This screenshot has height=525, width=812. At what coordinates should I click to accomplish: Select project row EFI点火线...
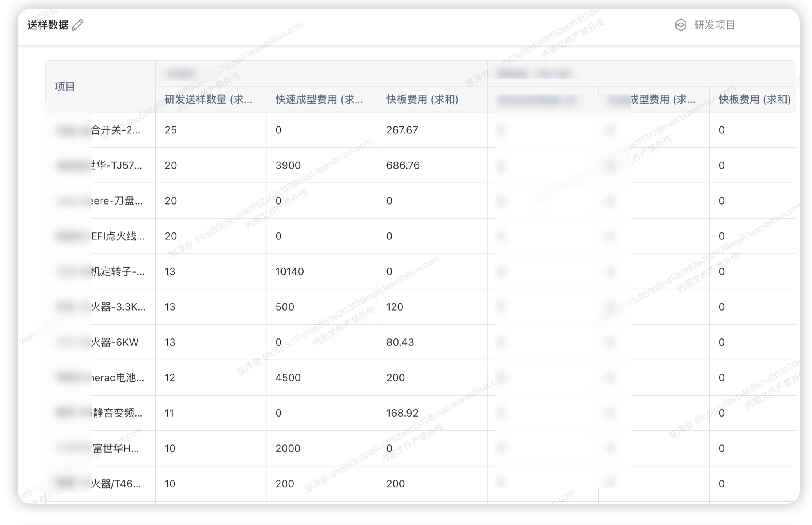(118, 236)
